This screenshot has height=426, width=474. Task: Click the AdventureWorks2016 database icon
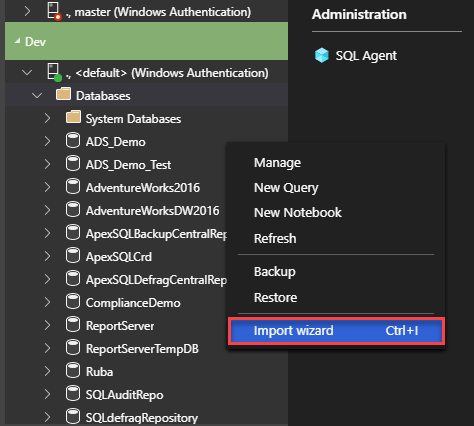(x=73, y=187)
